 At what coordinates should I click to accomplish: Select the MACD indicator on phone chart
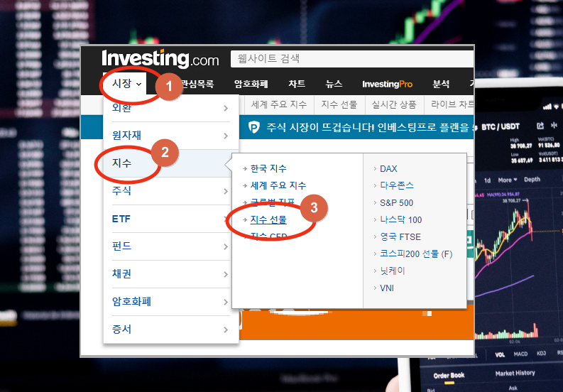pos(520,354)
